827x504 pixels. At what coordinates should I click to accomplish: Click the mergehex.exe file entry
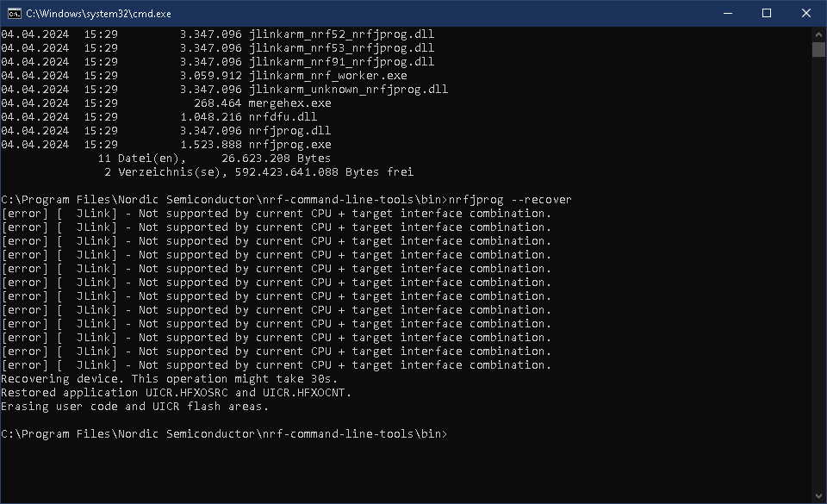[x=289, y=103]
